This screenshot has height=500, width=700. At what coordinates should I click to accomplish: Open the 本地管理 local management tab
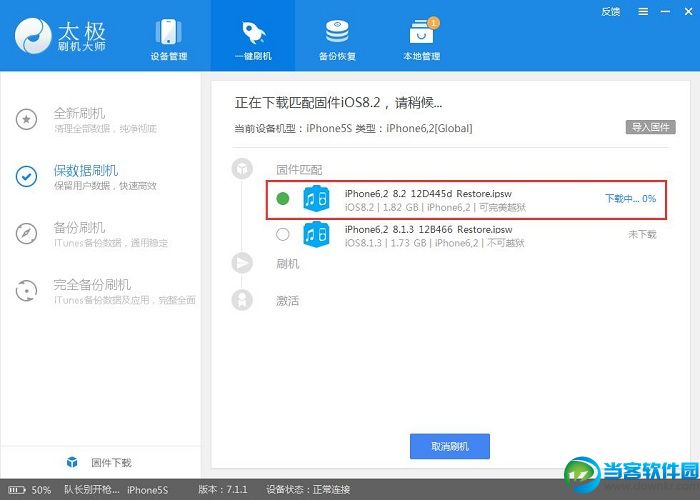[x=421, y=39]
